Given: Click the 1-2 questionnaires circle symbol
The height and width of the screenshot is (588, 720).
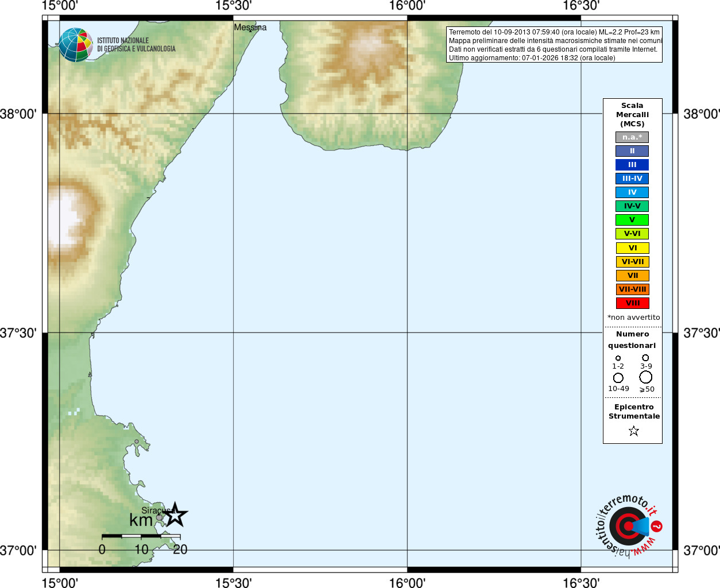Looking at the screenshot, I should 618,358.
